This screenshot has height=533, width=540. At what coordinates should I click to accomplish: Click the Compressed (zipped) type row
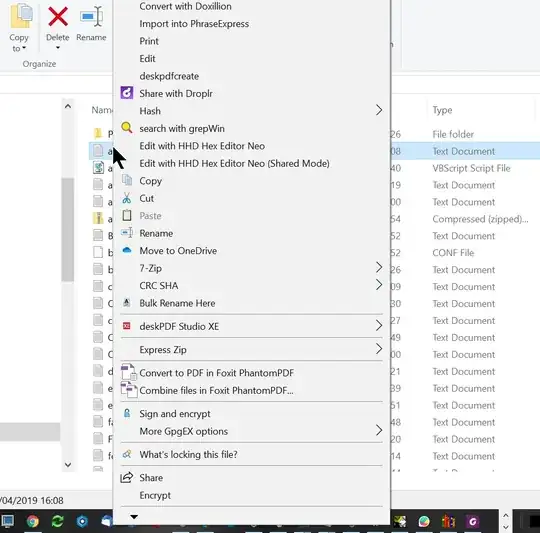pos(480,219)
